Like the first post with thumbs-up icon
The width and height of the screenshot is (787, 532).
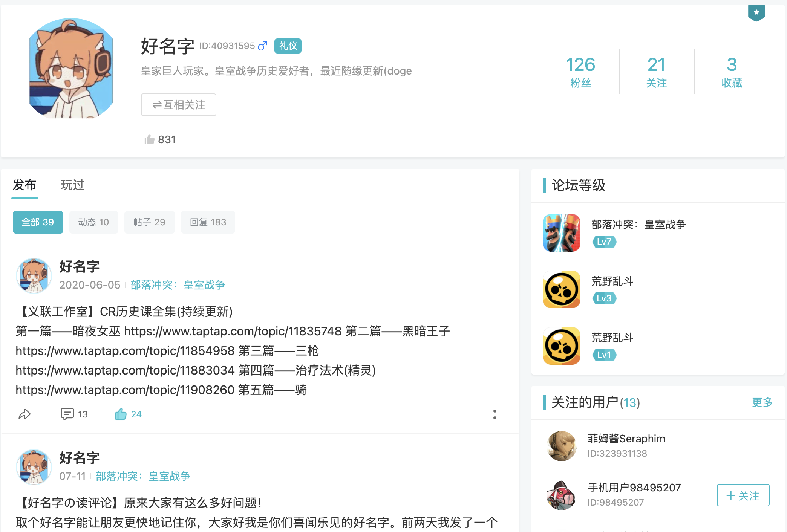(x=128, y=414)
